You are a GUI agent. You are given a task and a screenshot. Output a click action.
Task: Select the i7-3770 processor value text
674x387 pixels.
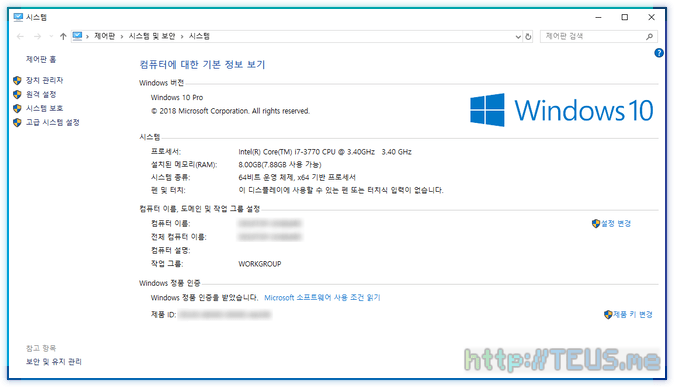(x=325, y=152)
